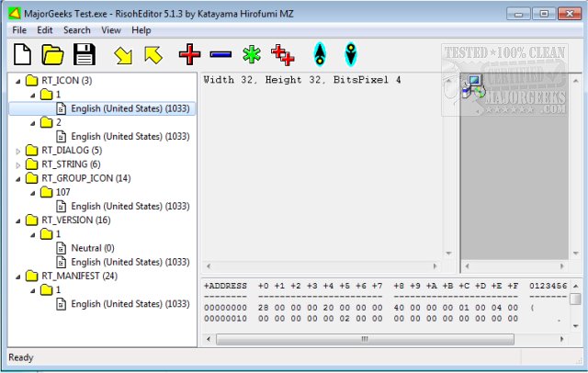Click the text pane scroll down arrow
This screenshot has width=588, height=373.
click(x=448, y=254)
